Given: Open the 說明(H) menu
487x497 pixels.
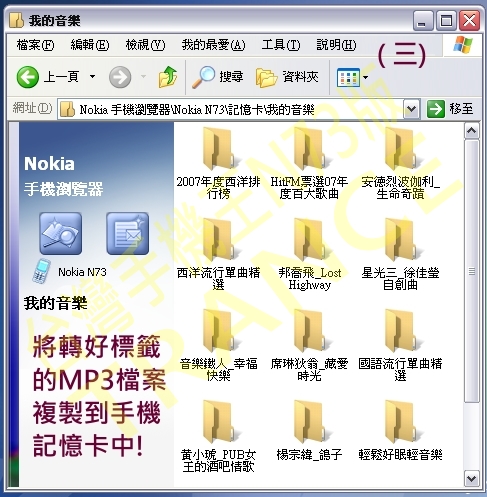Looking at the screenshot, I should pos(336,45).
